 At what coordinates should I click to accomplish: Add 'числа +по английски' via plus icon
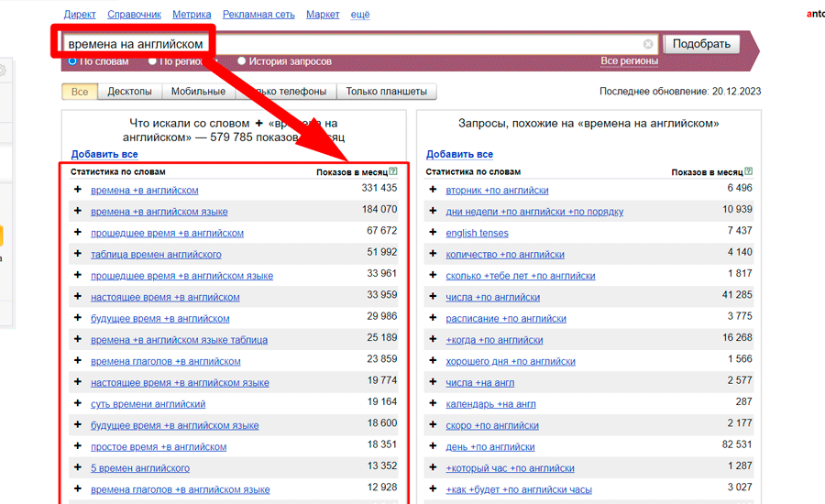[433, 296]
